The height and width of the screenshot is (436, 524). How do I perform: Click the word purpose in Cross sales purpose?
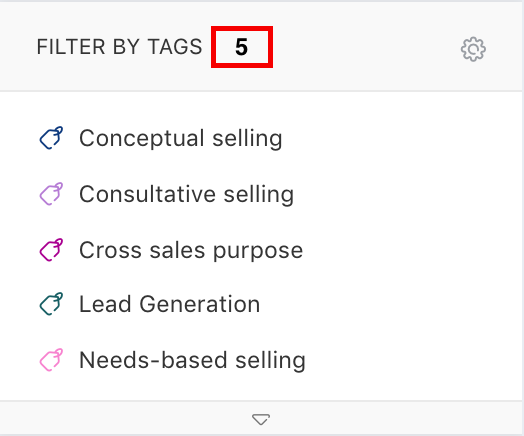point(258,251)
